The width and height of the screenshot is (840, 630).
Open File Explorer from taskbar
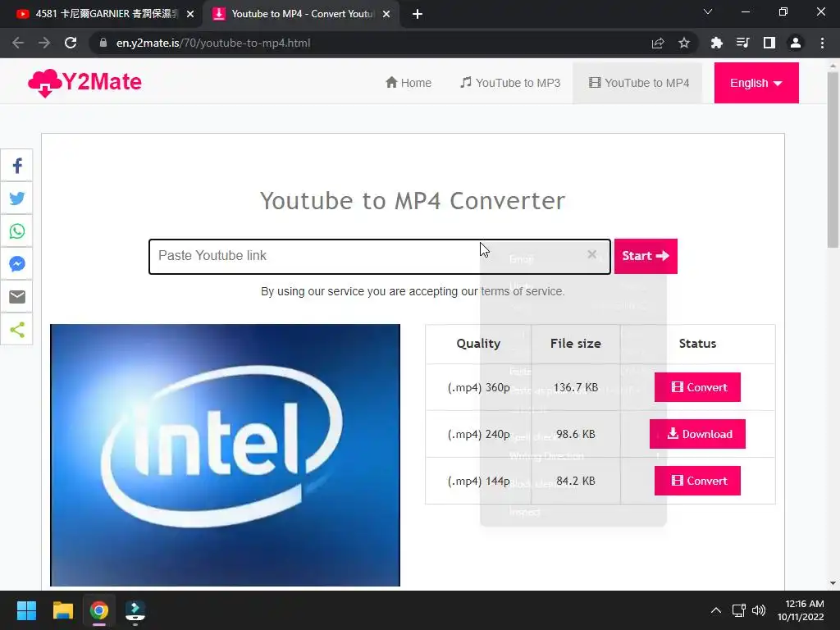[62, 610]
